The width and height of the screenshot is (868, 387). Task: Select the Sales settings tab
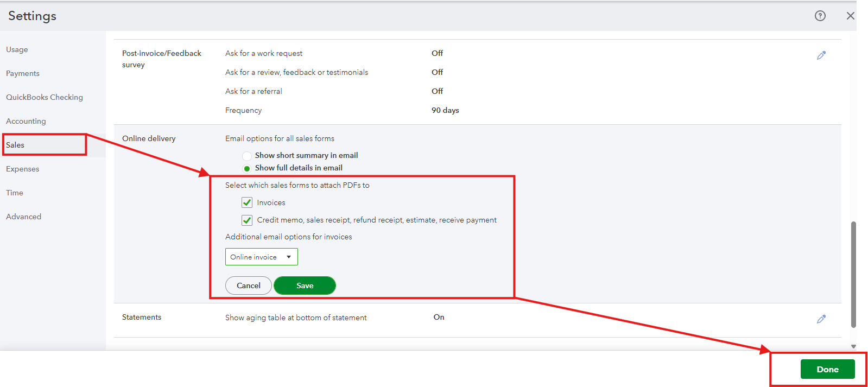pyautogui.click(x=15, y=145)
